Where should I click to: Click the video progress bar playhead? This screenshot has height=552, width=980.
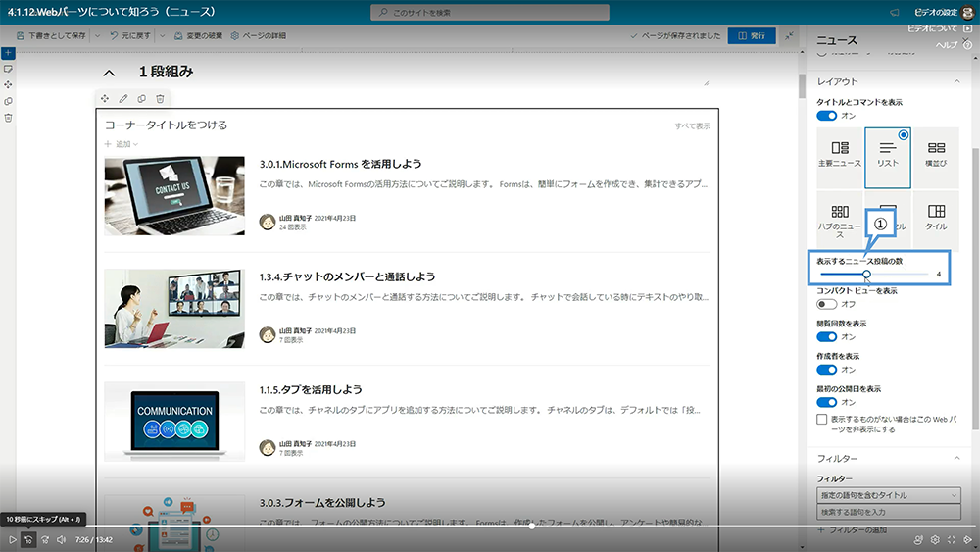coord(532,526)
